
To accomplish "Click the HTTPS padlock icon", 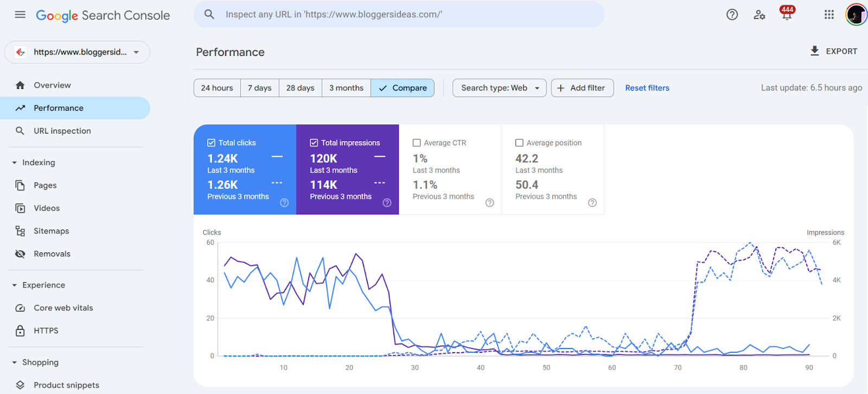I will pyautogui.click(x=20, y=331).
